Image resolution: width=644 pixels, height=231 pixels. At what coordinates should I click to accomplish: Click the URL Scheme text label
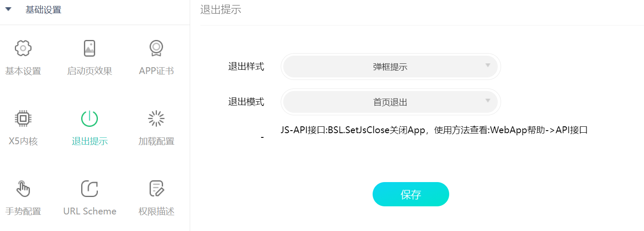tap(90, 211)
